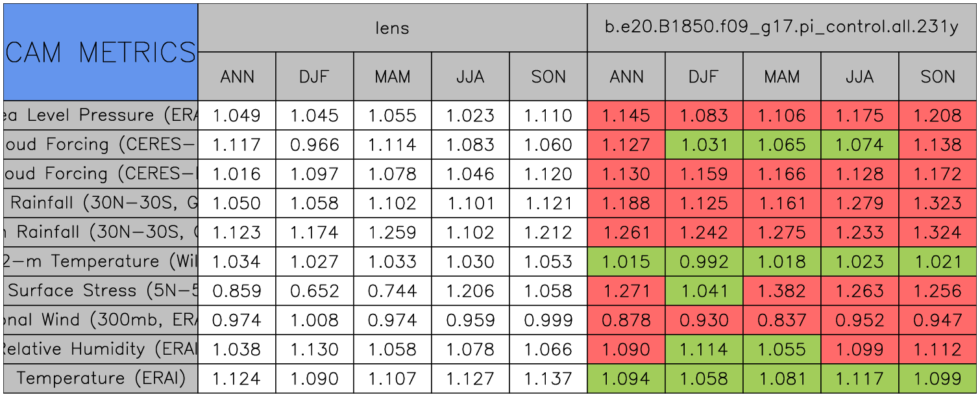Click the Surface Stress row label

coord(101,290)
